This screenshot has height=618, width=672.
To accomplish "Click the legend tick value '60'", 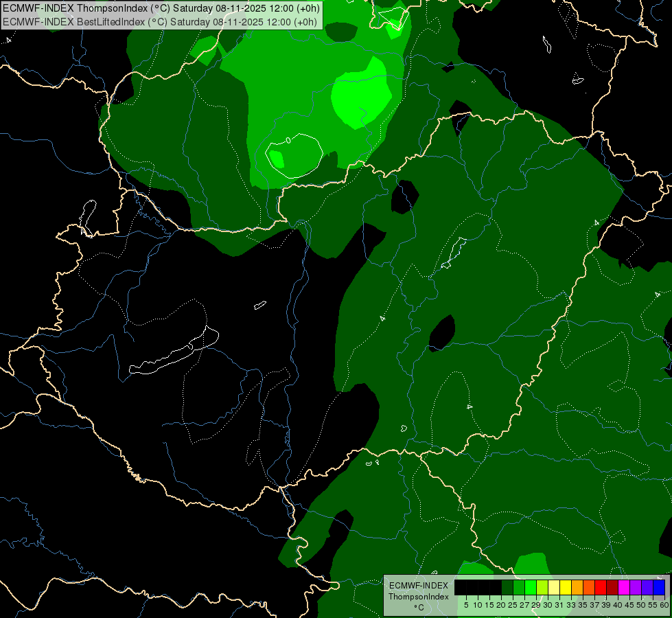I will pos(664,605).
